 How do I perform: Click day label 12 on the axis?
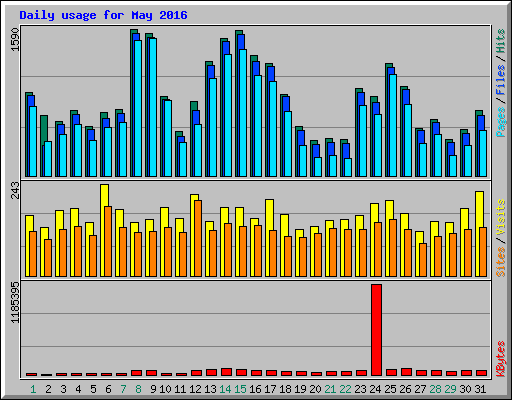point(195,389)
